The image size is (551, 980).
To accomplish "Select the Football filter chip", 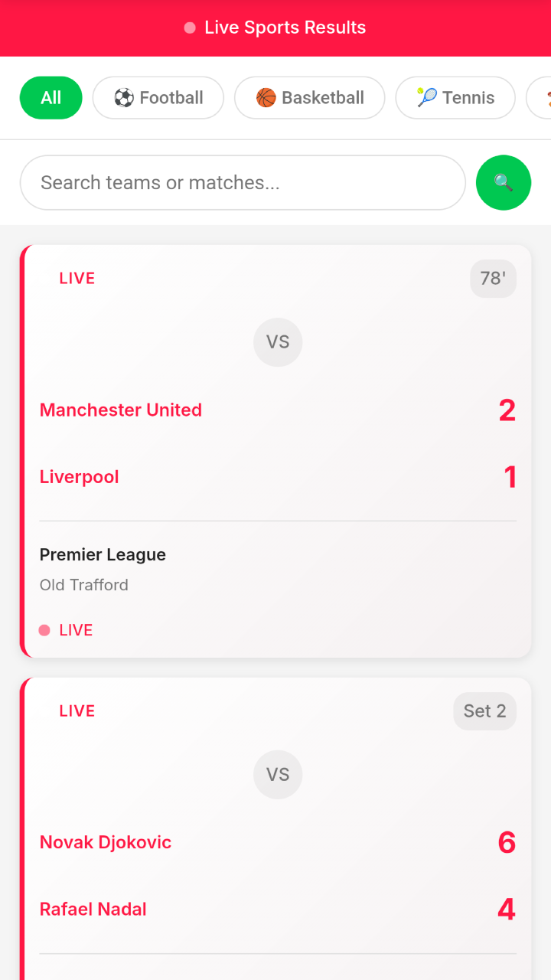I will click(x=158, y=98).
